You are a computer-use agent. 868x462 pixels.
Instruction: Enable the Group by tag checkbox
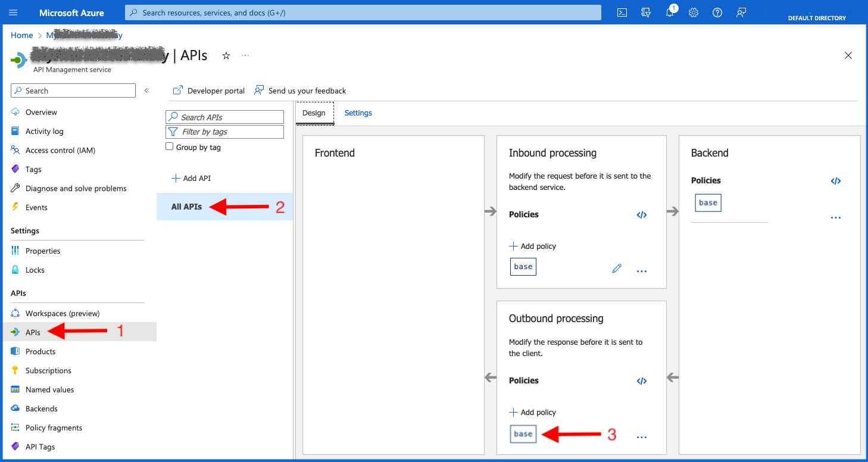[x=170, y=146]
